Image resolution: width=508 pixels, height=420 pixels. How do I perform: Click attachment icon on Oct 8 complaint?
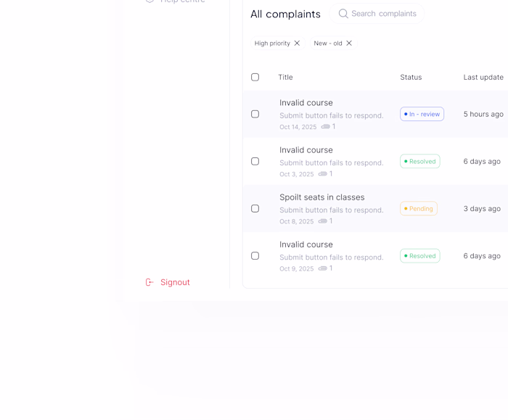click(323, 221)
